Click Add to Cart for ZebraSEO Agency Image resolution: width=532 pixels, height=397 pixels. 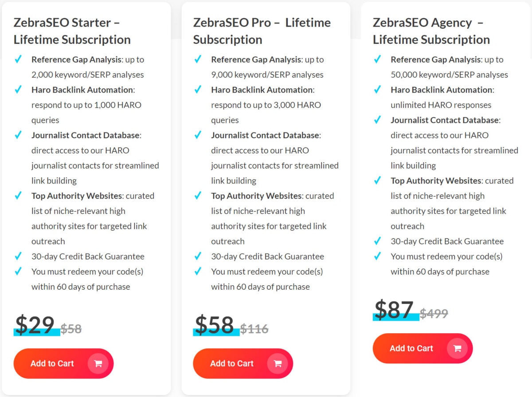click(x=411, y=348)
